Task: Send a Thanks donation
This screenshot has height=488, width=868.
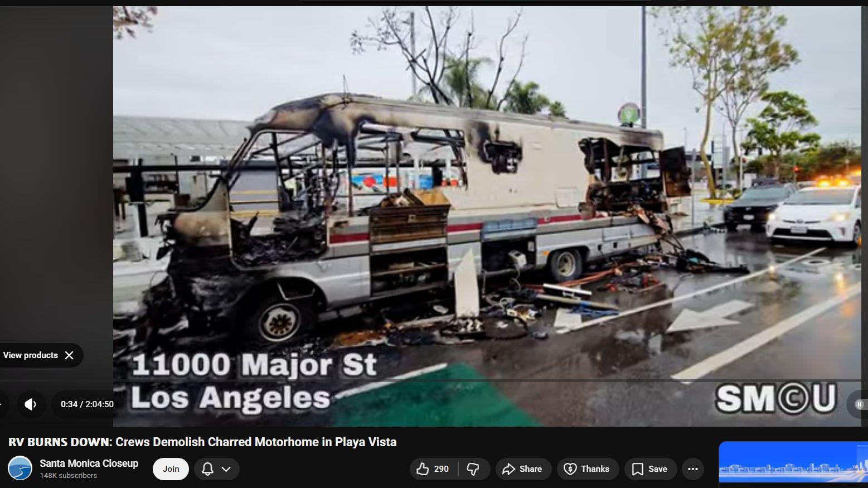Action: [x=587, y=469]
